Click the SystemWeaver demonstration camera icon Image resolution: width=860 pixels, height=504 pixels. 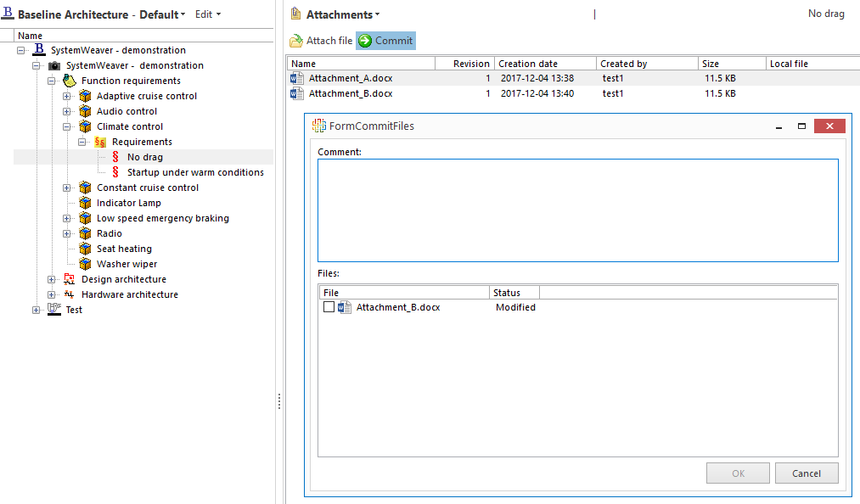pos(53,64)
